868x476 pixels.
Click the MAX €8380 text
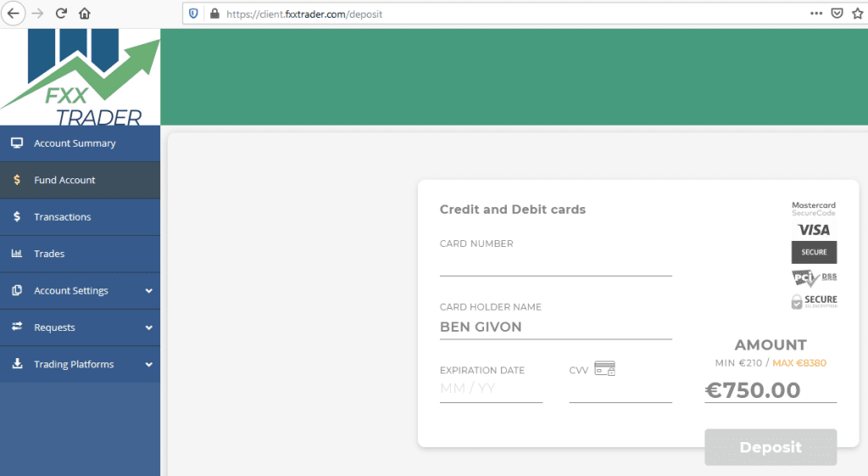[799, 363]
